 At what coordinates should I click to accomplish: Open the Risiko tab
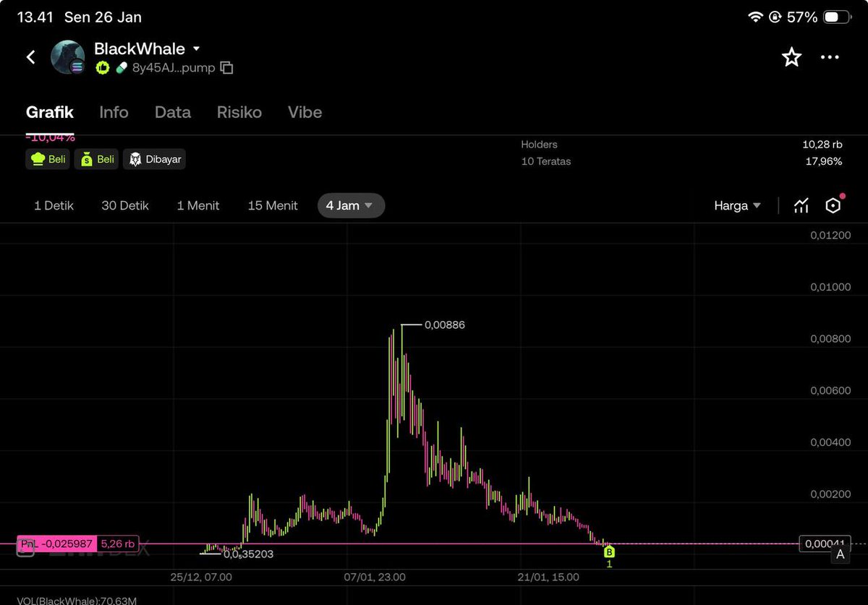coord(239,112)
